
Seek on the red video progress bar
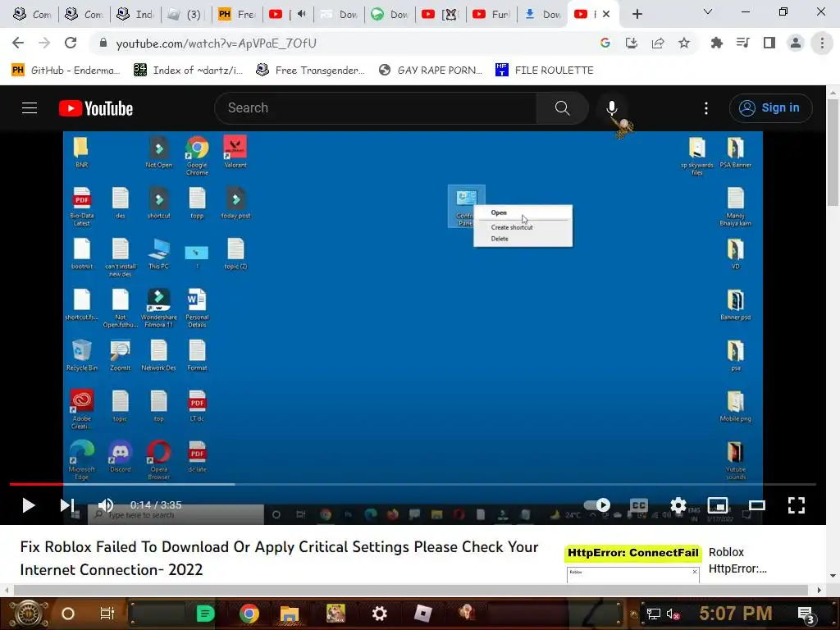click(413, 484)
